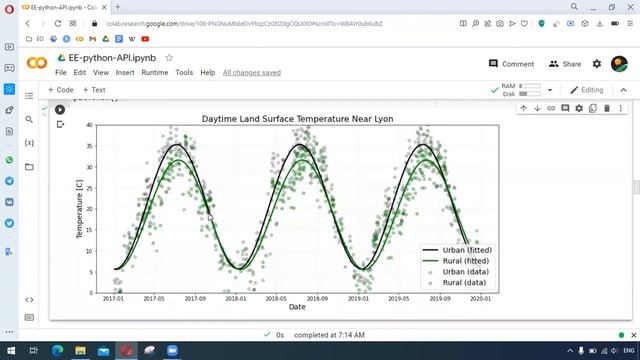Open the Edit menu
640x360 pixels.
click(80, 73)
